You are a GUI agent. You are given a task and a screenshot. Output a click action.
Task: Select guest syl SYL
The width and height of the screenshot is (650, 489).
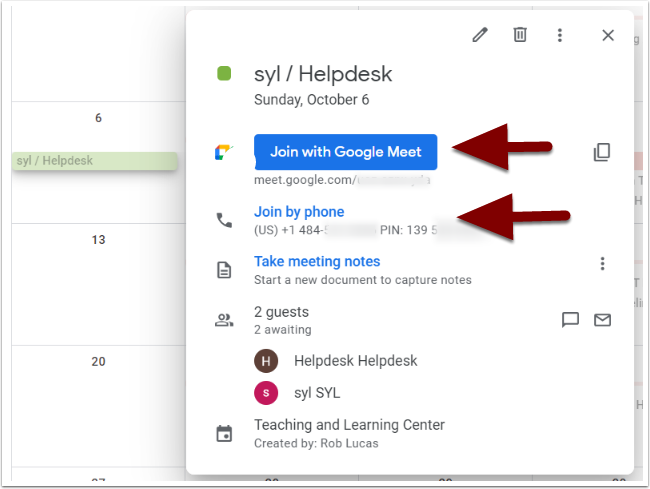(x=317, y=393)
